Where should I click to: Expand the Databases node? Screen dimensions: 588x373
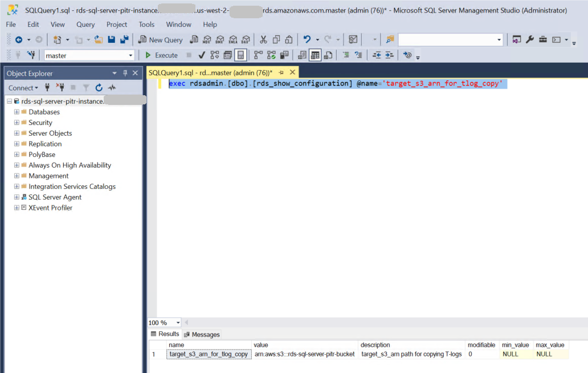tap(17, 112)
